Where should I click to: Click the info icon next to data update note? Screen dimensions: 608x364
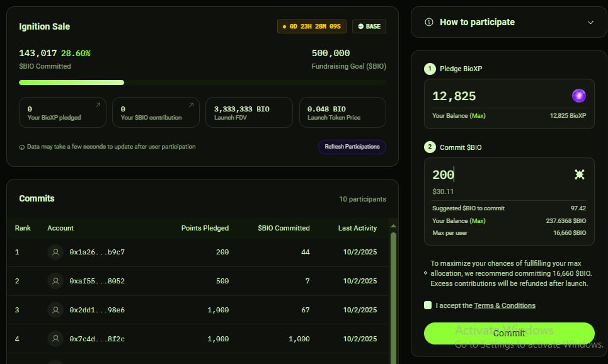(x=21, y=147)
